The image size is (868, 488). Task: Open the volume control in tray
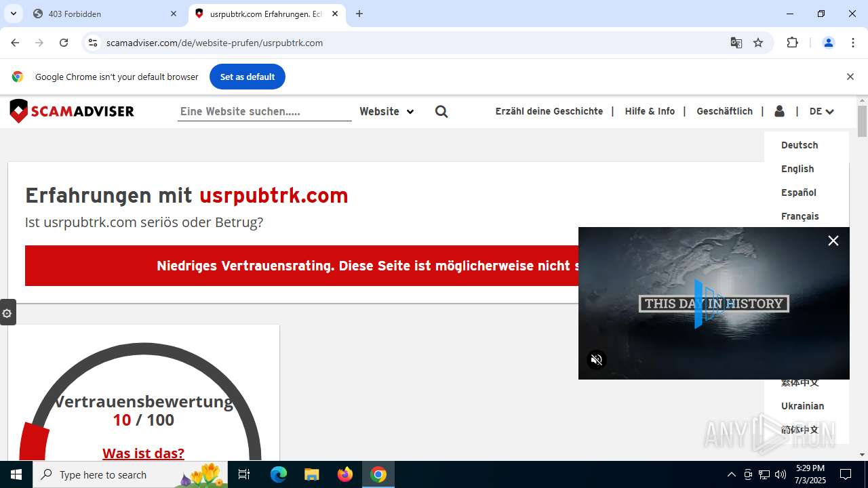[781, 474]
